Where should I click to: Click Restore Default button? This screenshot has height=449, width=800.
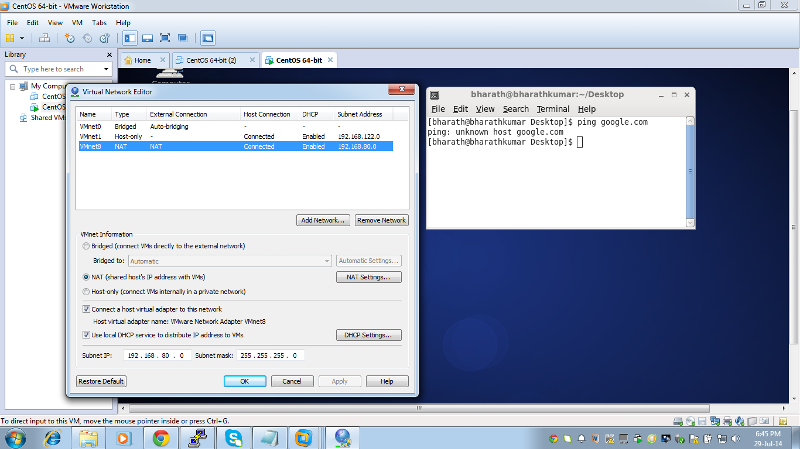click(x=102, y=381)
